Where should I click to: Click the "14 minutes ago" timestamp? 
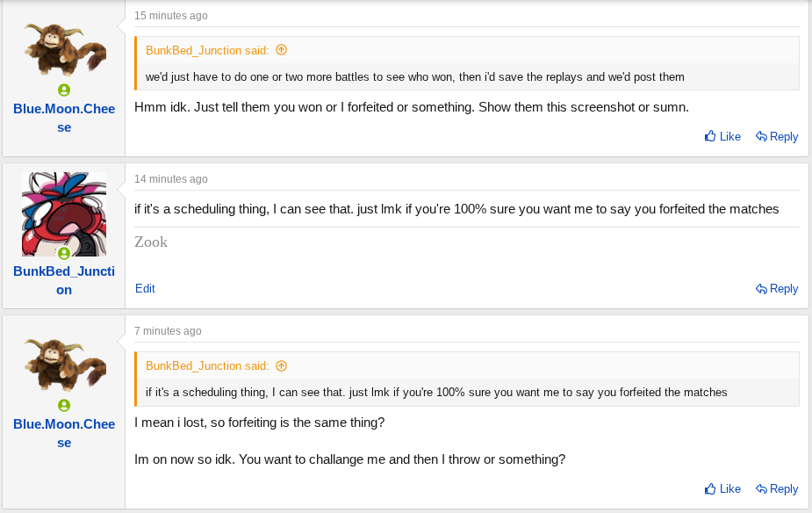pos(171,179)
